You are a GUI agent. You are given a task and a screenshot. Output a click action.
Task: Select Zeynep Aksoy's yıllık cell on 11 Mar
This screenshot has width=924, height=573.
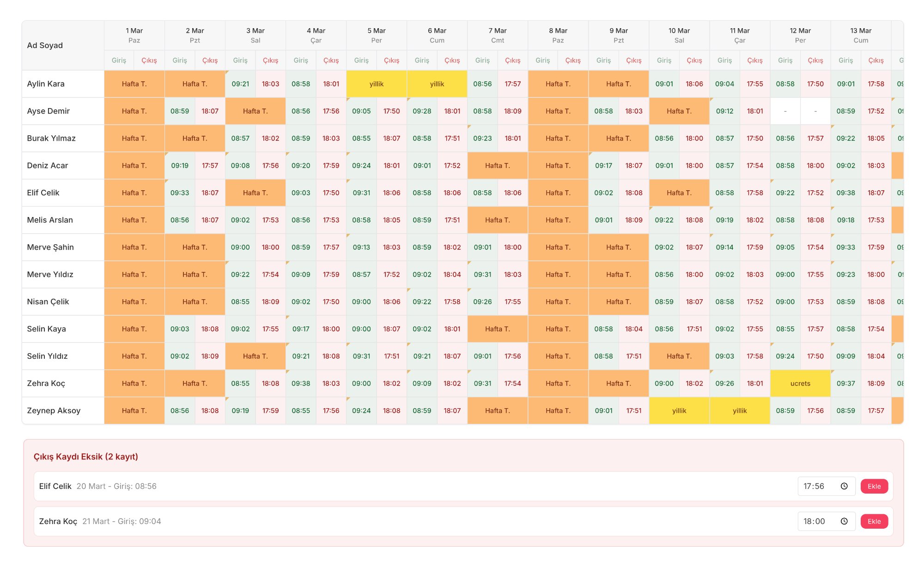coord(739,411)
